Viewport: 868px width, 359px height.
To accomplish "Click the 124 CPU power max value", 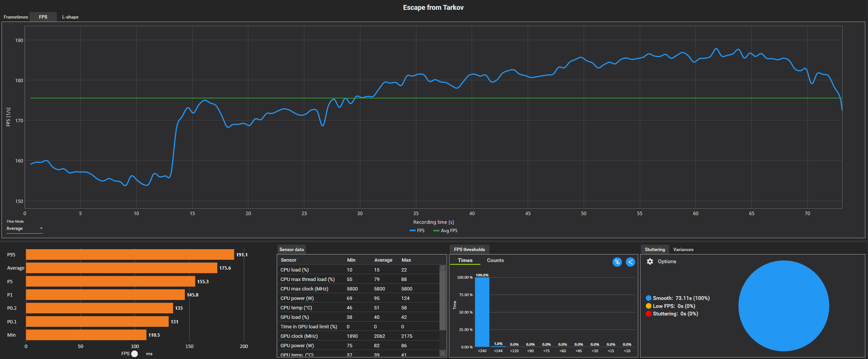I will click(405, 298).
